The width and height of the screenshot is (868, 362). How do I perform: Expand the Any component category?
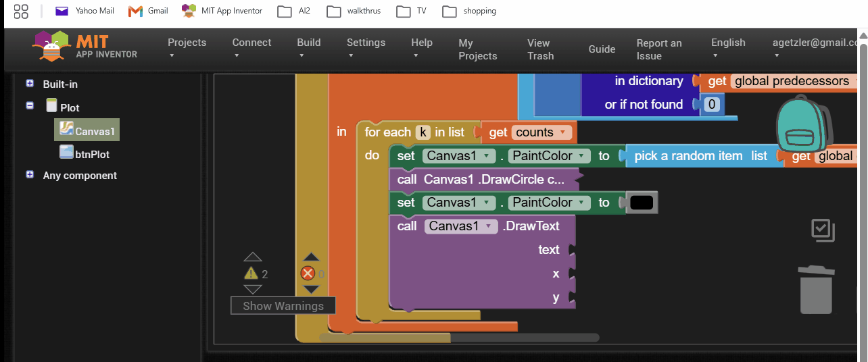(x=30, y=174)
